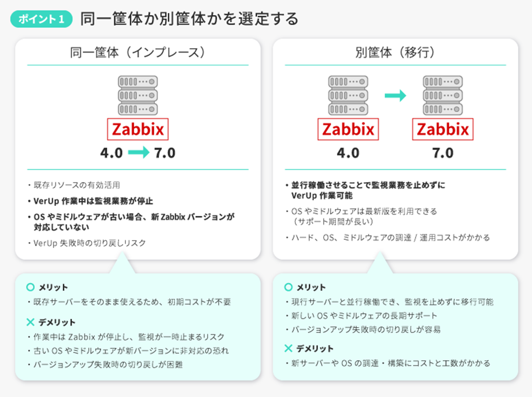Click heading 同一筐体か別筐体かを選定する

[189, 19]
